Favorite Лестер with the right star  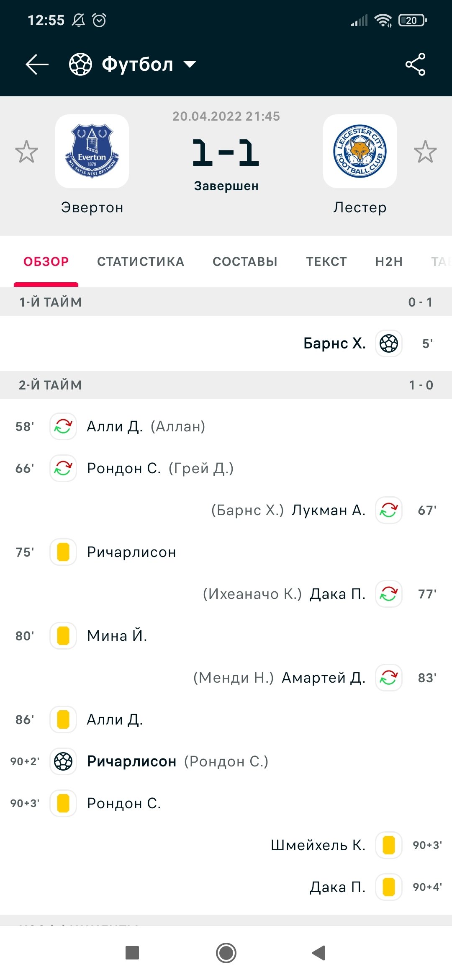[x=425, y=151]
